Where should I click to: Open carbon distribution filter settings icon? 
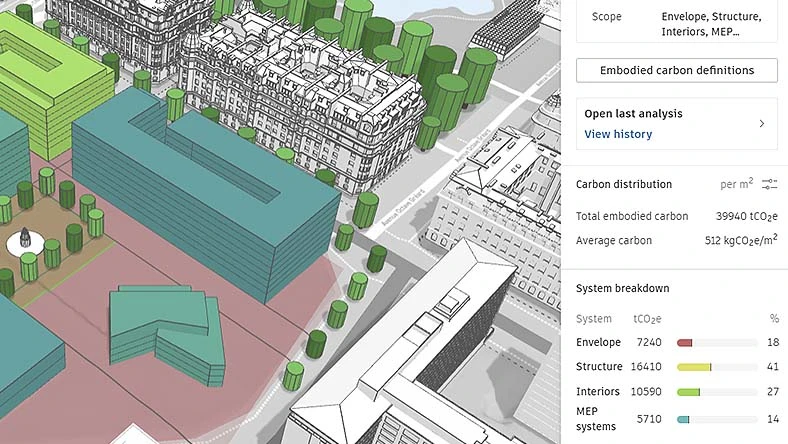click(x=769, y=184)
